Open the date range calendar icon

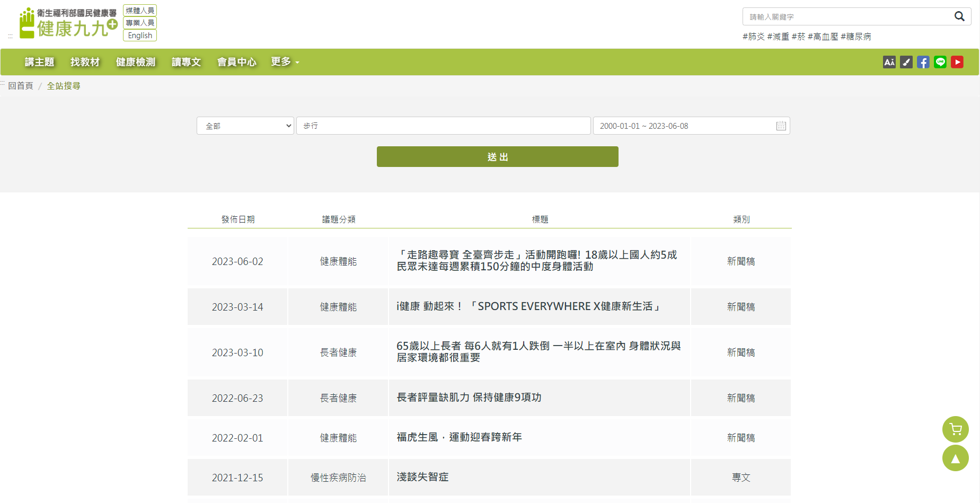click(781, 126)
